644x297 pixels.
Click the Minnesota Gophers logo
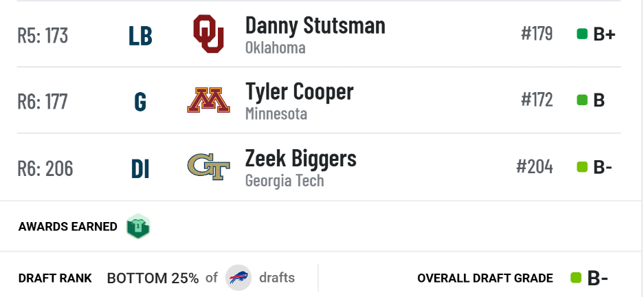pyautogui.click(x=209, y=100)
